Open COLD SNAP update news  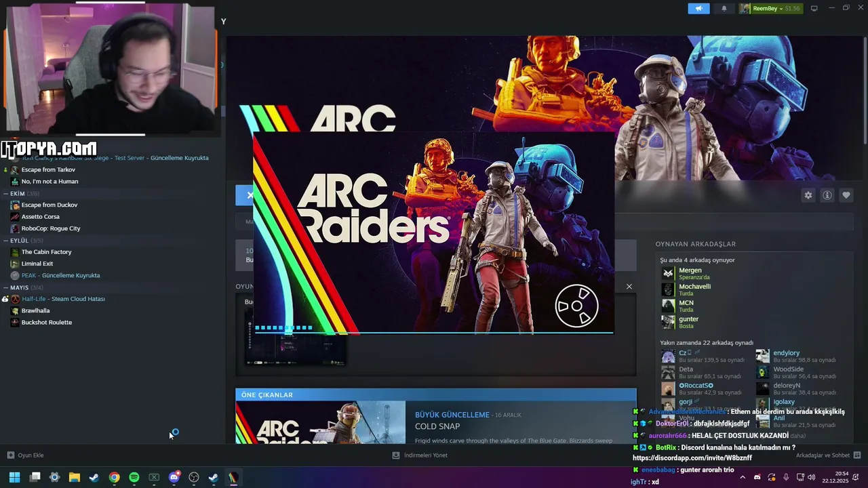(x=437, y=426)
